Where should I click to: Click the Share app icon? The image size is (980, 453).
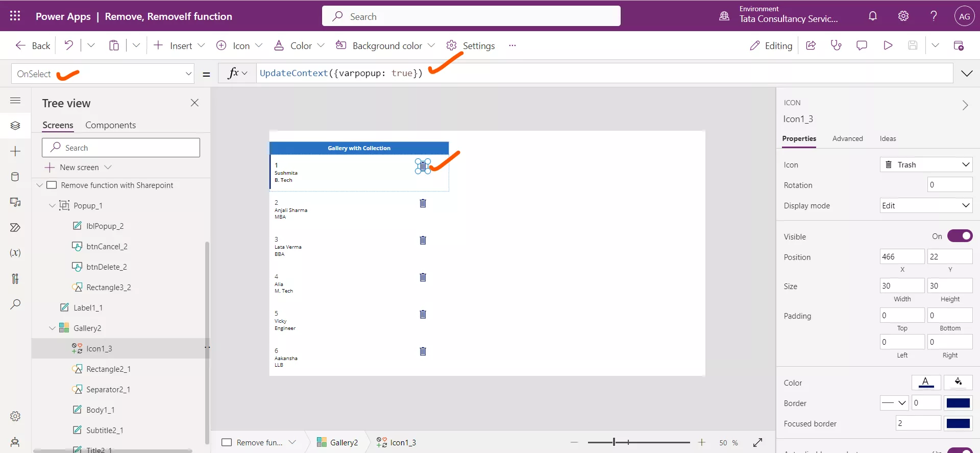811,45
